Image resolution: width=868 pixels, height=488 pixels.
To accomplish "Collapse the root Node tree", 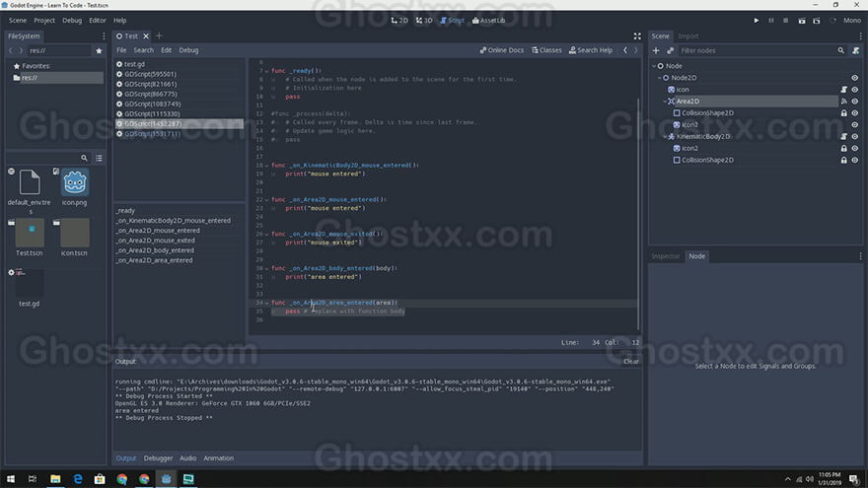I will [654, 66].
